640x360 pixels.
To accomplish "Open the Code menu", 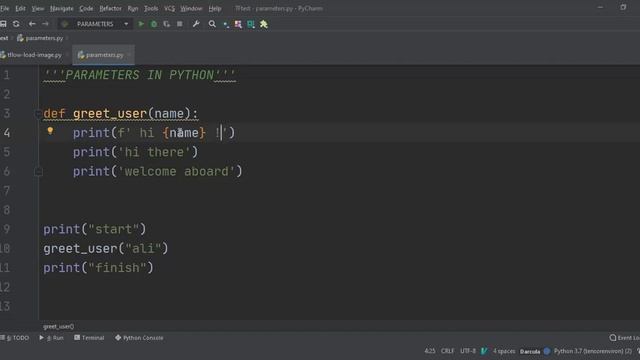I will pos(86,8).
